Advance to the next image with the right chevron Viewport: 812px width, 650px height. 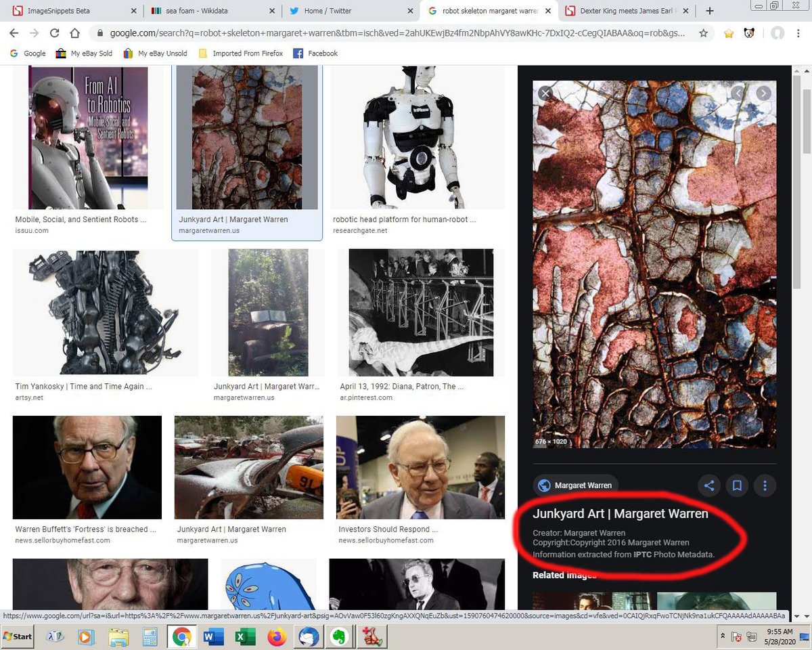[763, 93]
